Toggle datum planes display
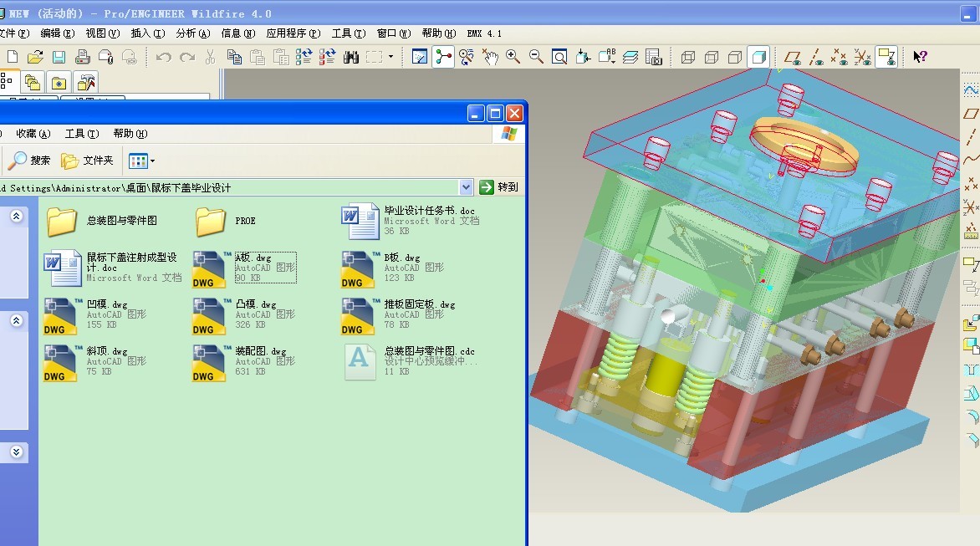980x546 pixels. [794, 57]
